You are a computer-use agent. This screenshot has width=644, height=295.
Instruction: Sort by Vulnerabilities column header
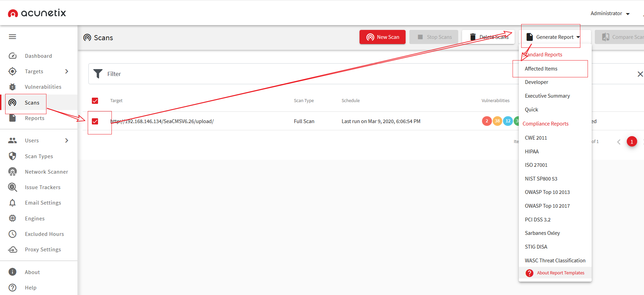pos(495,101)
